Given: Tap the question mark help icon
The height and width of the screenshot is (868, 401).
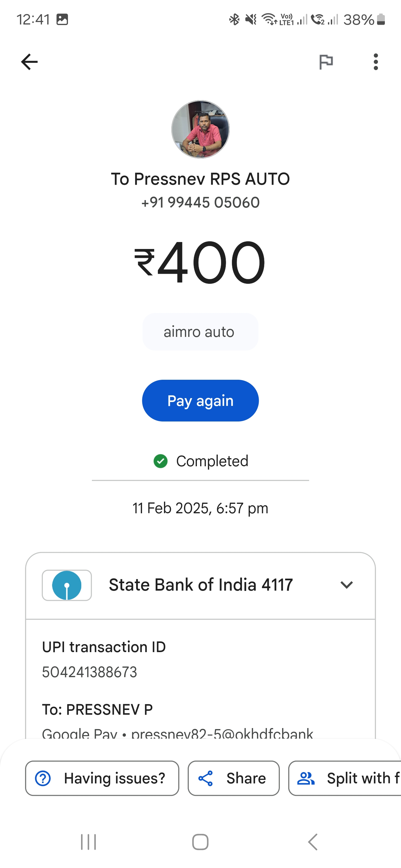Looking at the screenshot, I should pyautogui.click(x=43, y=778).
